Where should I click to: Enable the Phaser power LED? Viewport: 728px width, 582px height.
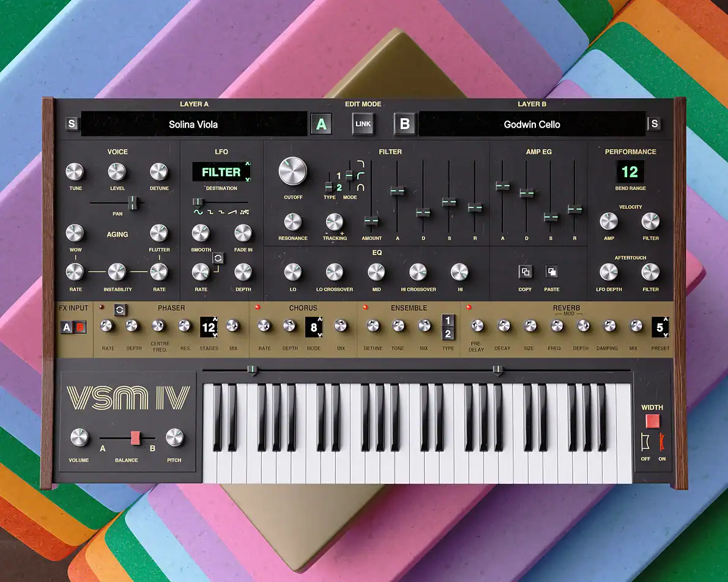(x=102, y=308)
